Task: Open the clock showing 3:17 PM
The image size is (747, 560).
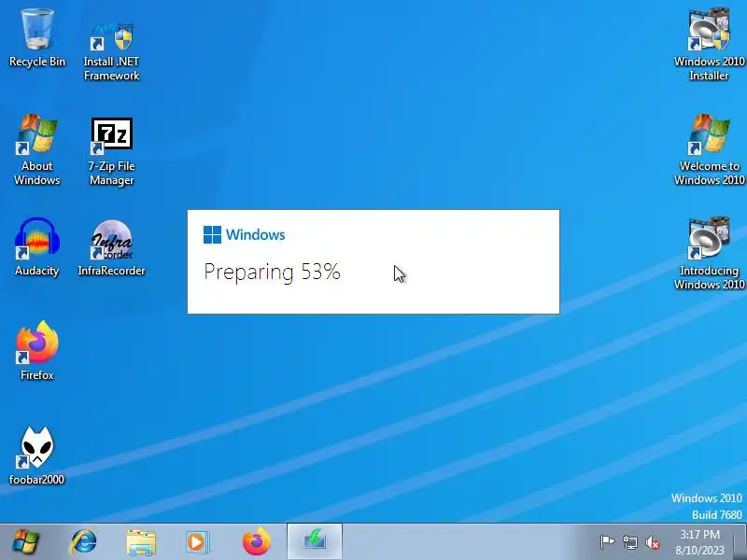Action: [699, 542]
